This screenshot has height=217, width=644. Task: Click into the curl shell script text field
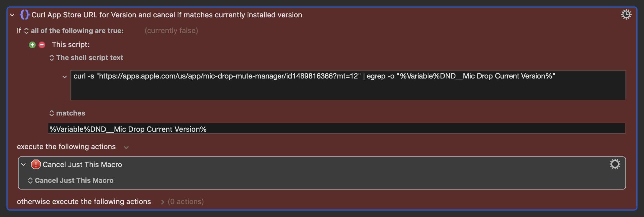pos(348,85)
